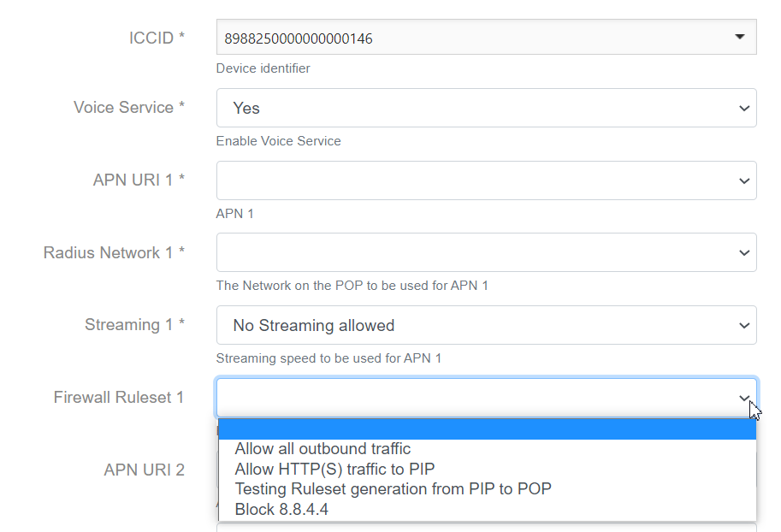The height and width of the screenshot is (532, 781).
Task: Open the "No Streaming allowed" selection
Action: click(x=479, y=326)
